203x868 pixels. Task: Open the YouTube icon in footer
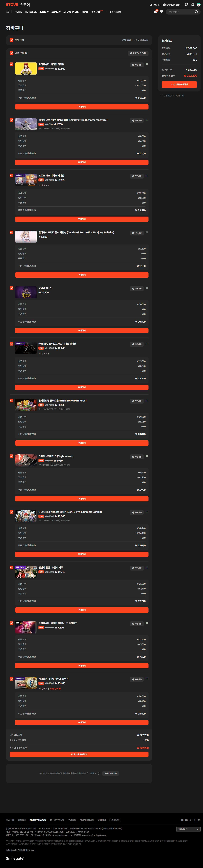coord(182,820)
